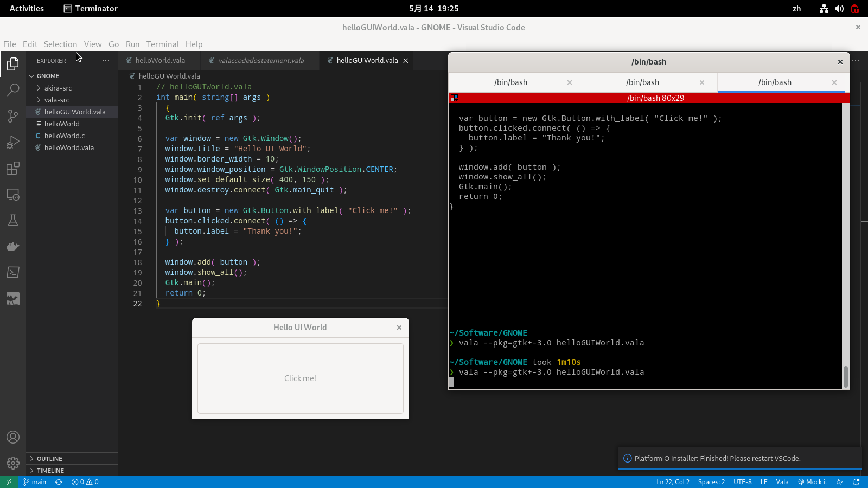The image size is (868, 488).
Task: Open the Manage gear icon
Action: pos(13,463)
